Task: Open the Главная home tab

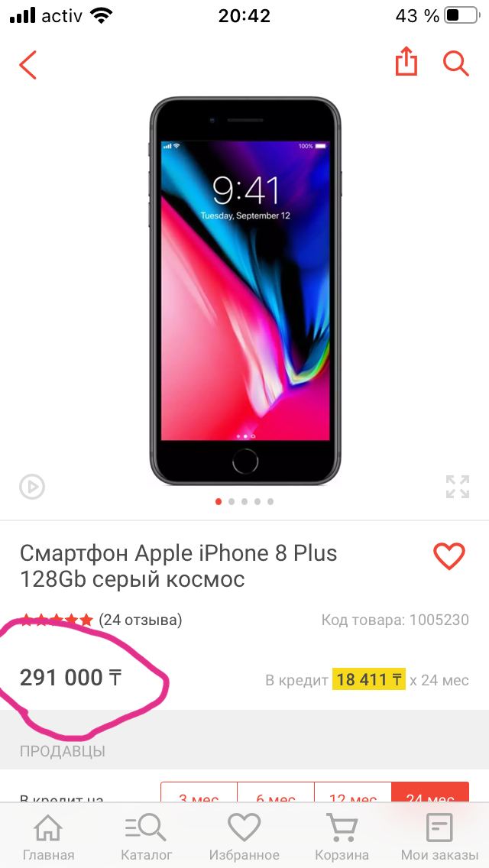Action: tap(48, 837)
